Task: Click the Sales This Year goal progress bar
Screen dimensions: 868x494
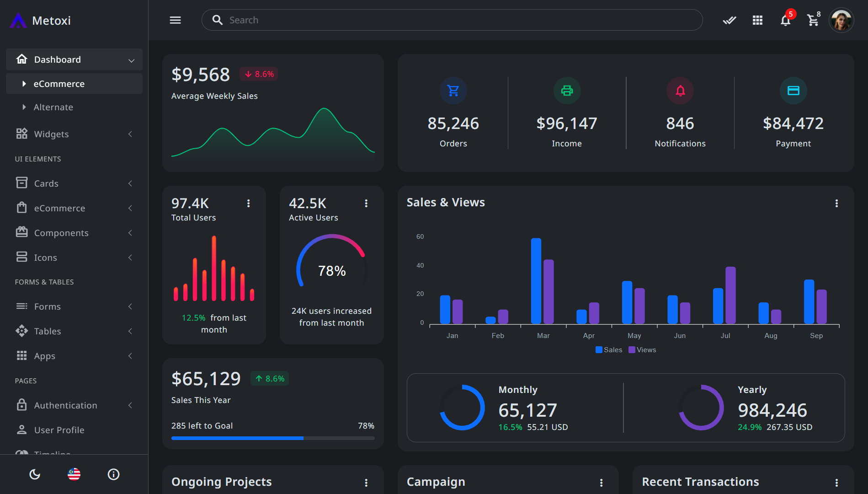Action: point(272,438)
